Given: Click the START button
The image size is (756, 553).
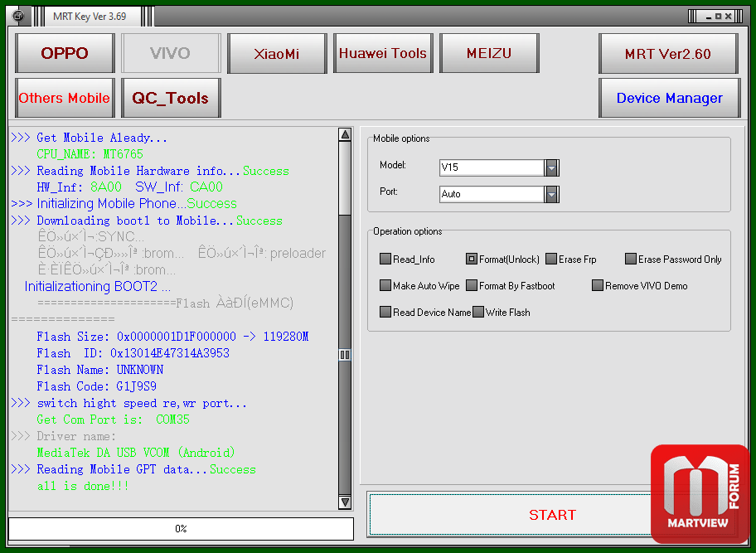Looking at the screenshot, I should pyautogui.click(x=553, y=514).
